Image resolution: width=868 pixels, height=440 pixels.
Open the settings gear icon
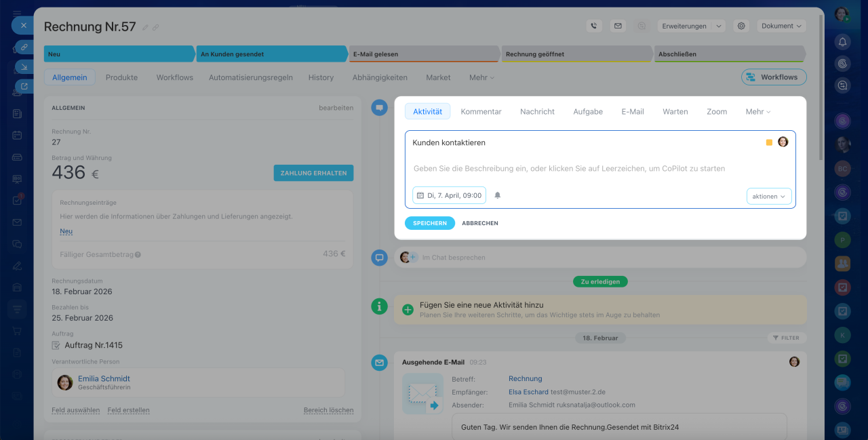pos(741,26)
